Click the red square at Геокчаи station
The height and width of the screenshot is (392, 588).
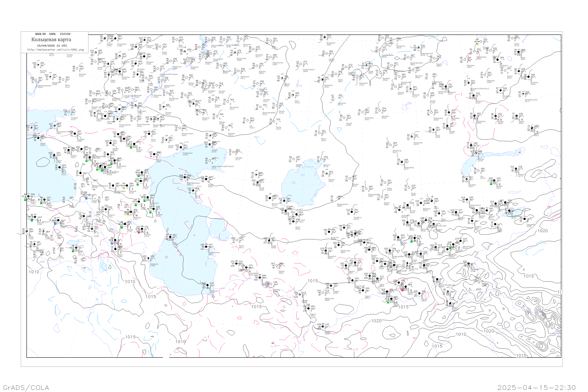click(x=139, y=232)
